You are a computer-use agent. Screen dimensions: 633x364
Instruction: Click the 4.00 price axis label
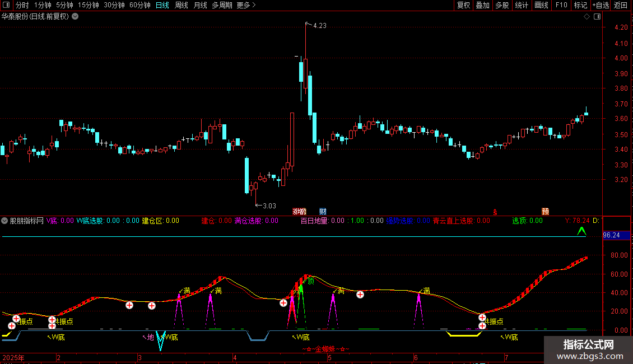click(621, 58)
